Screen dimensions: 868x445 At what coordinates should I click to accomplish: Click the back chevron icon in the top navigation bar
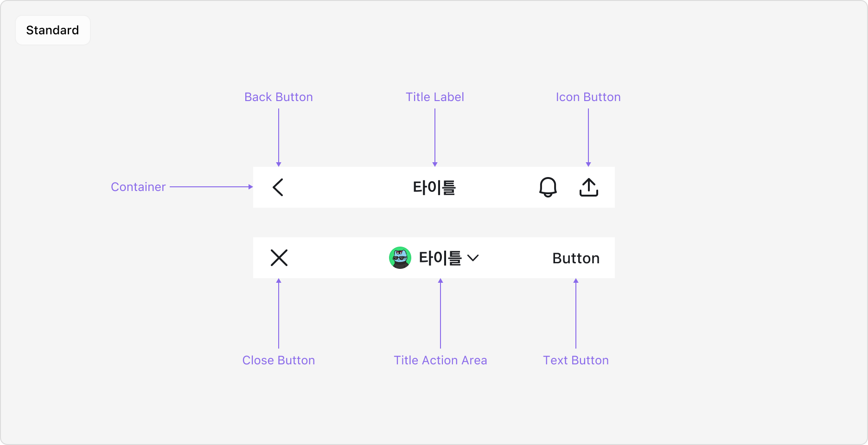click(278, 187)
